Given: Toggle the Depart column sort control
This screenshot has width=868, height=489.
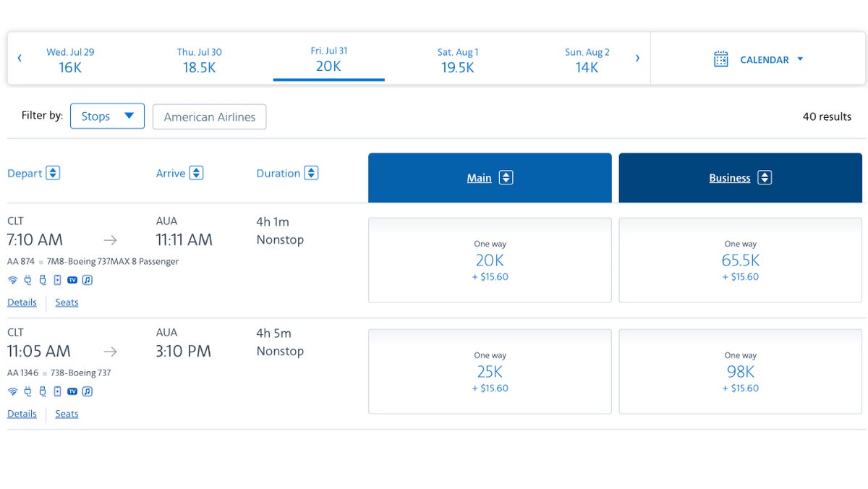Looking at the screenshot, I should [x=52, y=173].
